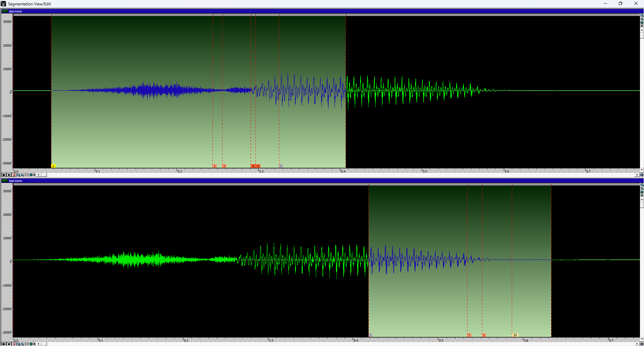Click right scroll arrow in top panel scrollbar

coord(637,175)
